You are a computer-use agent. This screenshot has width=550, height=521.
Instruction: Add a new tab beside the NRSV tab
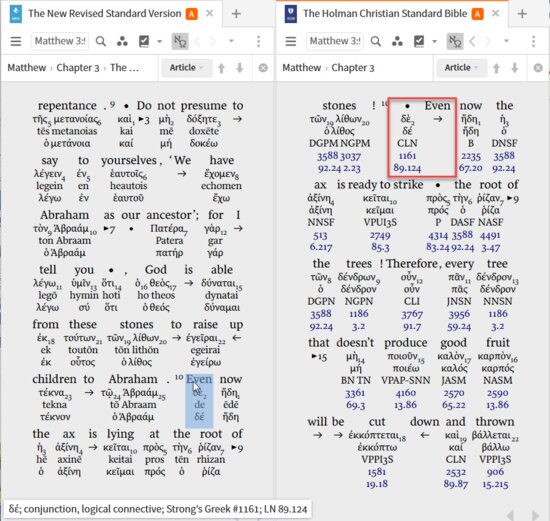click(236, 14)
